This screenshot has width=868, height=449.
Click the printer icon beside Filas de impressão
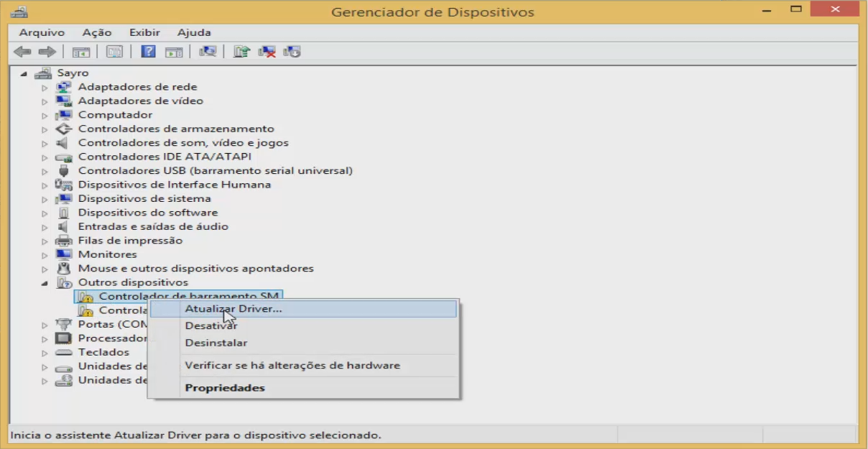click(x=64, y=241)
